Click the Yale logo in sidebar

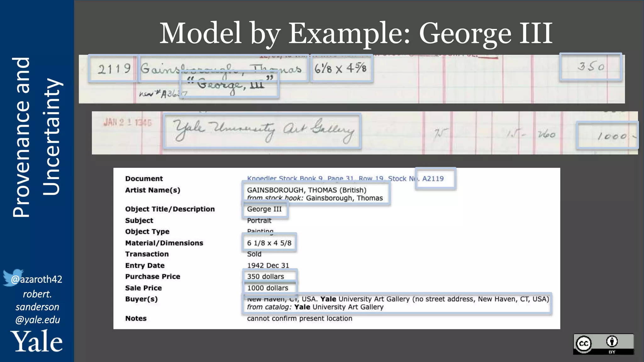click(x=36, y=341)
